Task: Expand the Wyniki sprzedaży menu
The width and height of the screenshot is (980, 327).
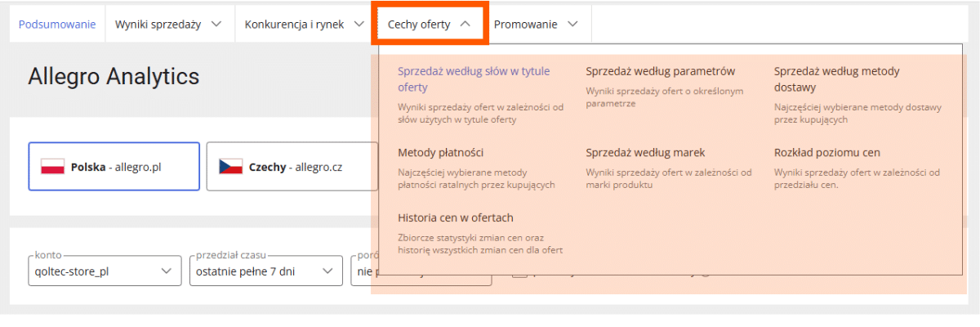Action: pyautogui.click(x=169, y=25)
